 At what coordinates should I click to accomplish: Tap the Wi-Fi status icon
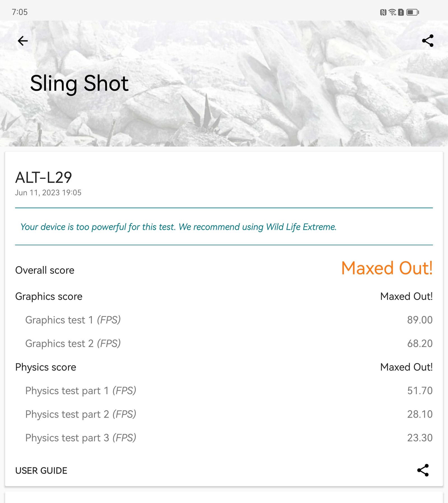tap(393, 12)
